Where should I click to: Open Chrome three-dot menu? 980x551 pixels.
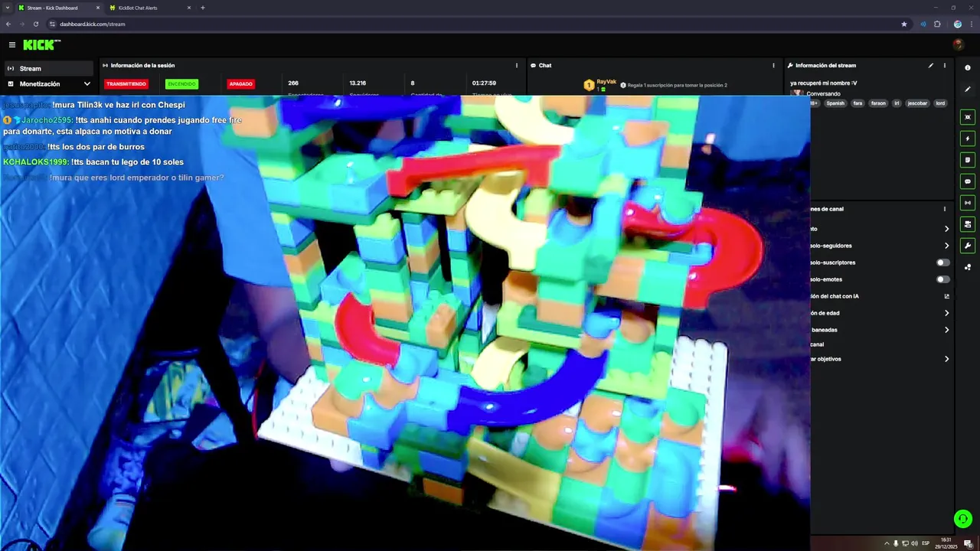click(x=971, y=24)
